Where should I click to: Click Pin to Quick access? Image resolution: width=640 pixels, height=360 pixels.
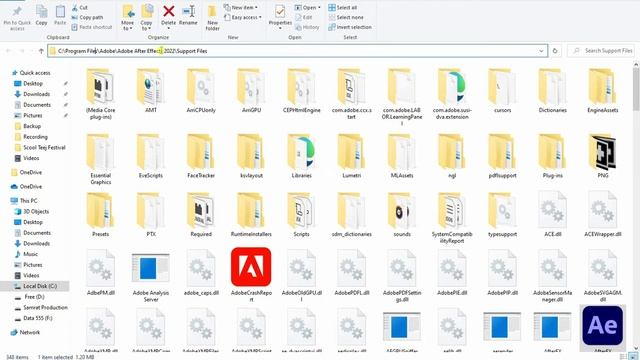[17, 18]
